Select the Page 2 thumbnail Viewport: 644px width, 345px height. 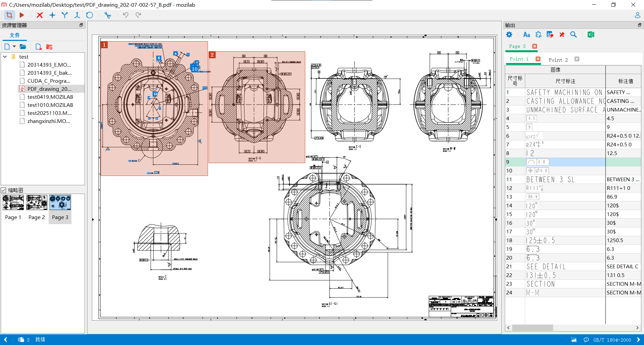click(x=37, y=203)
